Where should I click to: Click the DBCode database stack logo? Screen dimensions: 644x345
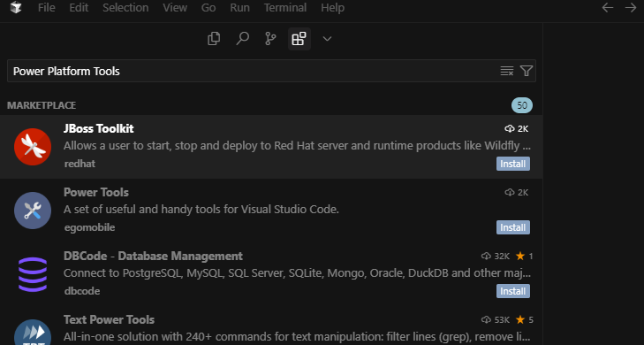33,274
